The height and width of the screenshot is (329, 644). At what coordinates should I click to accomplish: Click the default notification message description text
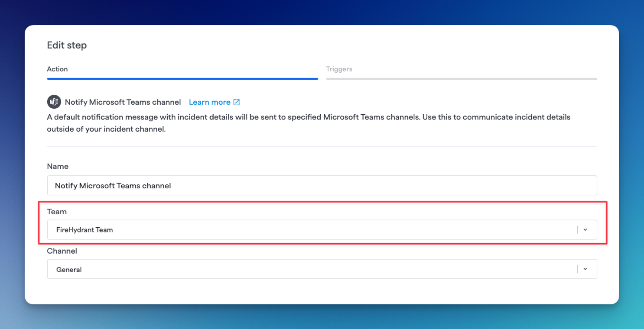(309, 123)
